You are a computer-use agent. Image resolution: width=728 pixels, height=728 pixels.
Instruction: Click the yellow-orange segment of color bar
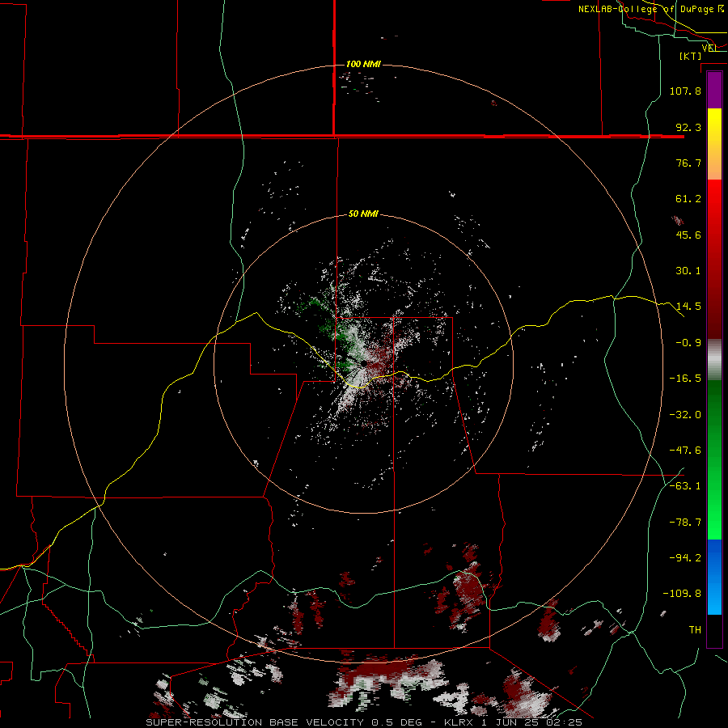point(714,144)
